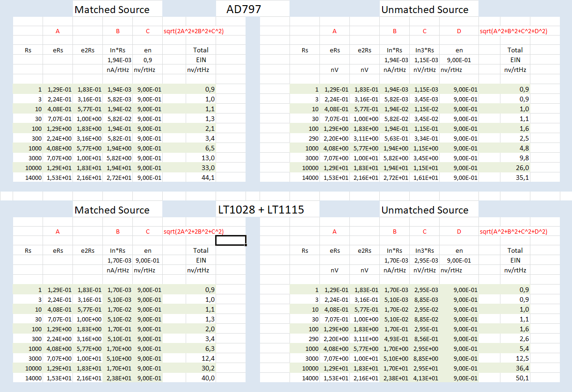Select Total value 12,5
Screen dimensions: 572x392
point(522,358)
